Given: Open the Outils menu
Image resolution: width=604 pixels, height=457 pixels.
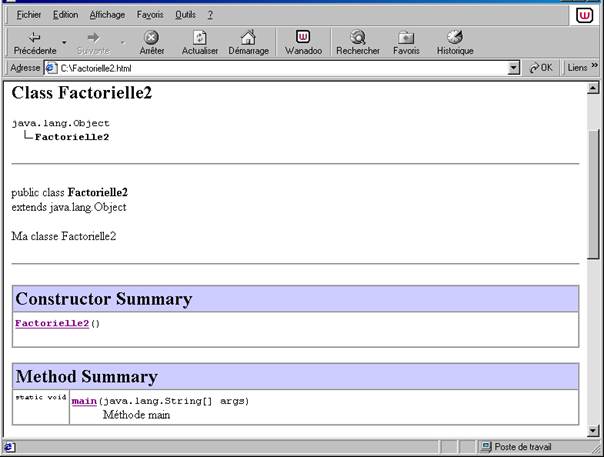Looking at the screenshot, I should [185, 15].
